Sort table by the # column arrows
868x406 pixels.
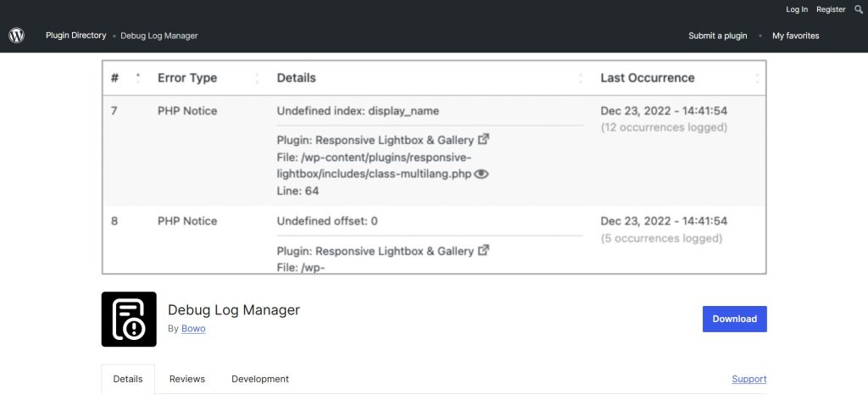[x=138, y=78]
